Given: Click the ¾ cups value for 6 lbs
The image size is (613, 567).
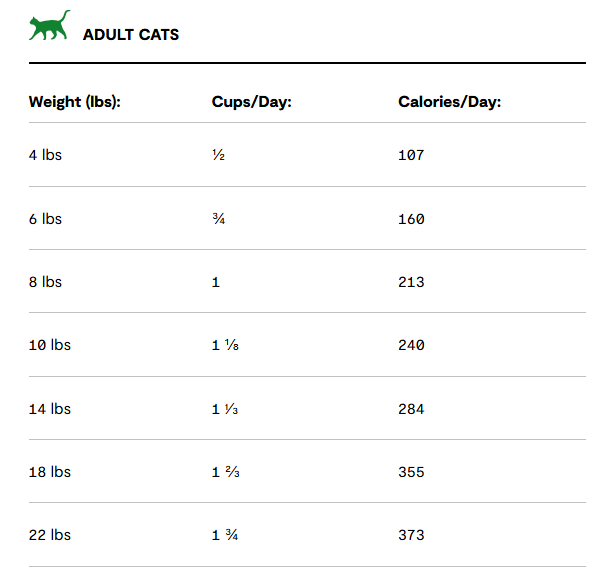Looking at the screenshot, I should tap(219, 219).
